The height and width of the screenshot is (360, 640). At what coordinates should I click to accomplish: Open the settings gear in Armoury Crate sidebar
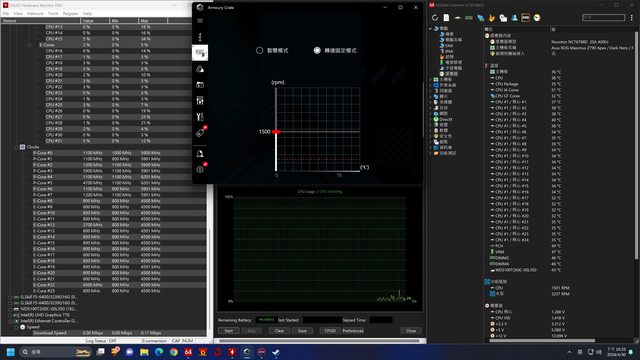[x=200, y=169]
